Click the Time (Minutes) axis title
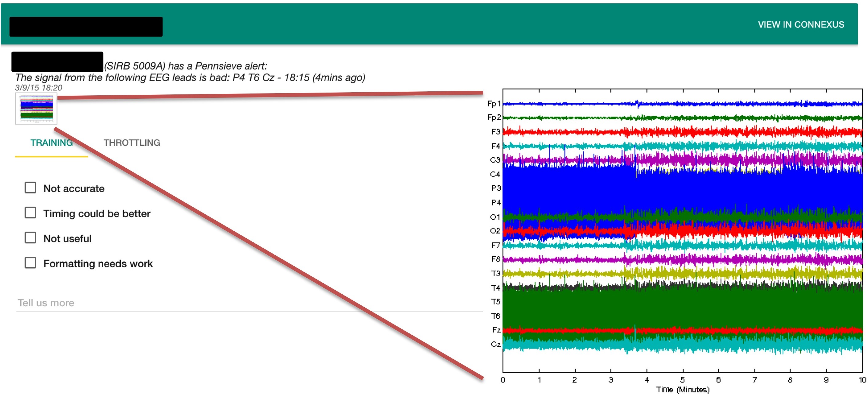Image resolution: width=868 pixels, height=394 pixels. pyautogui.click(x=682, y=389)
